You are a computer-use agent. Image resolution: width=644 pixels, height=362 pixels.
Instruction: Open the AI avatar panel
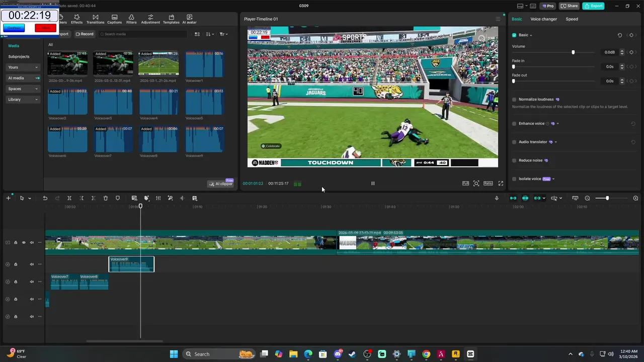(189, 19)
